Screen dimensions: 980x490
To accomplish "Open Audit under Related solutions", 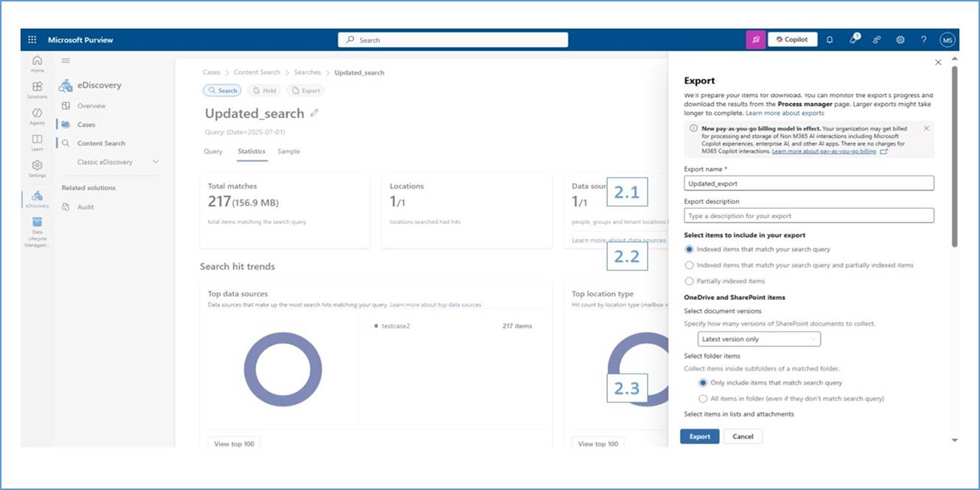I will click(85, 207).
